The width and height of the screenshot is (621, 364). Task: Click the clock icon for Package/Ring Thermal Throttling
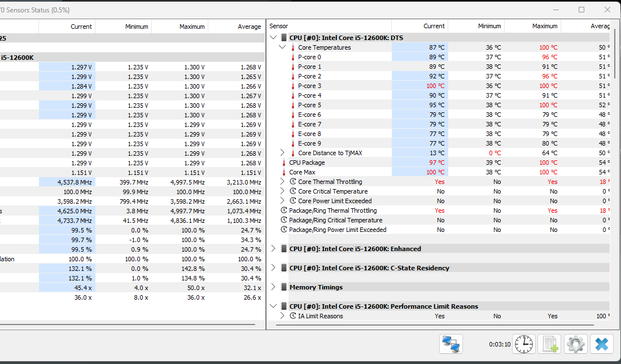[284, 210]
